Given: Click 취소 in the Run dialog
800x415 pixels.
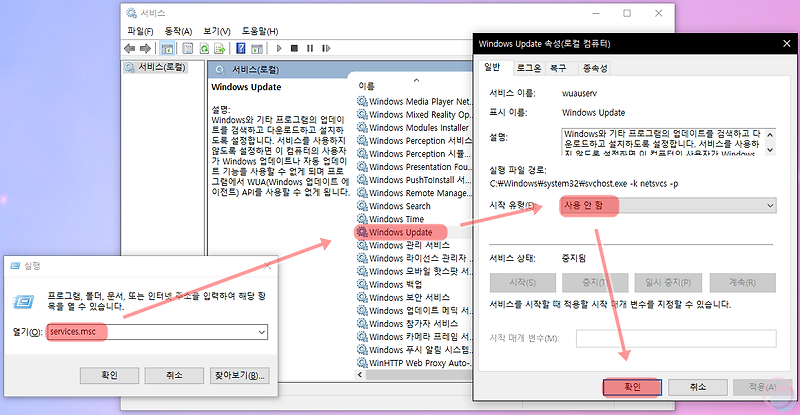Looking at the screenshot, I should (174, 375).
